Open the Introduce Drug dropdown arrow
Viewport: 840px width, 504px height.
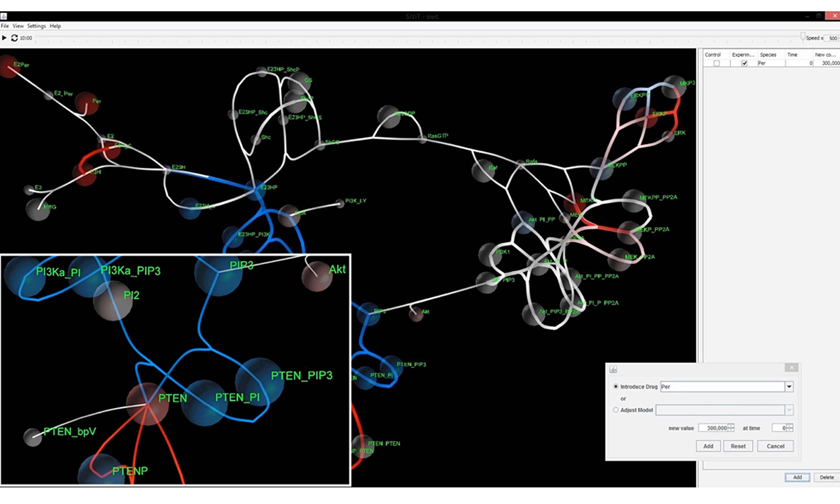click(x=789, y=387)
